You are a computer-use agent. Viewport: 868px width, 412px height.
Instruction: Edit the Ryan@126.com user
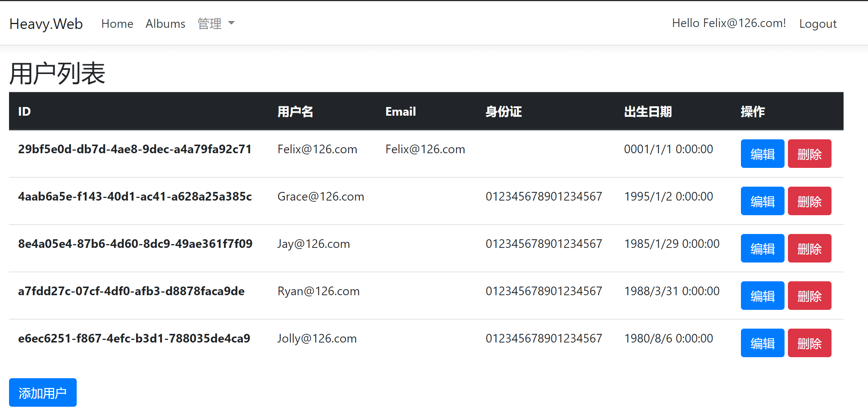(x=762, y=296)
